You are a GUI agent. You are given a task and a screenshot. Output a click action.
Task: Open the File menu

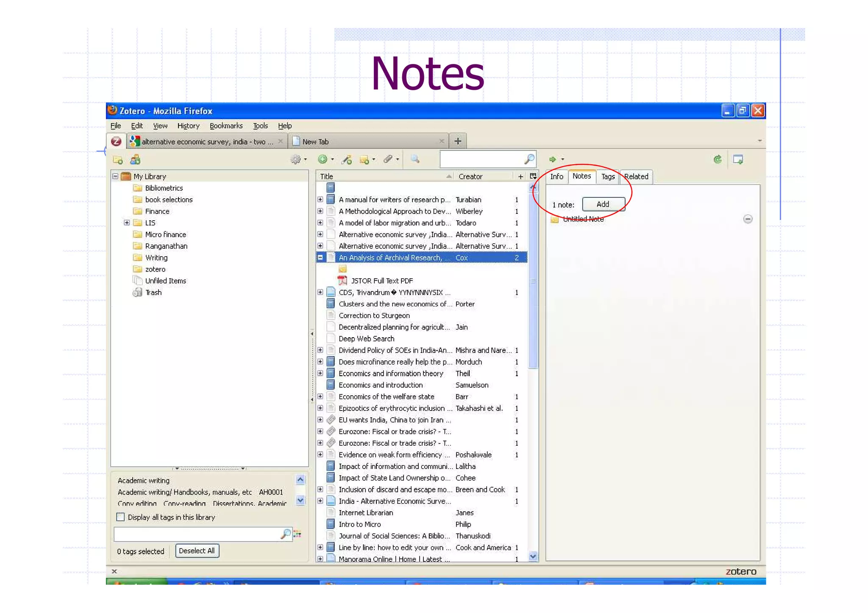point(116,126)
